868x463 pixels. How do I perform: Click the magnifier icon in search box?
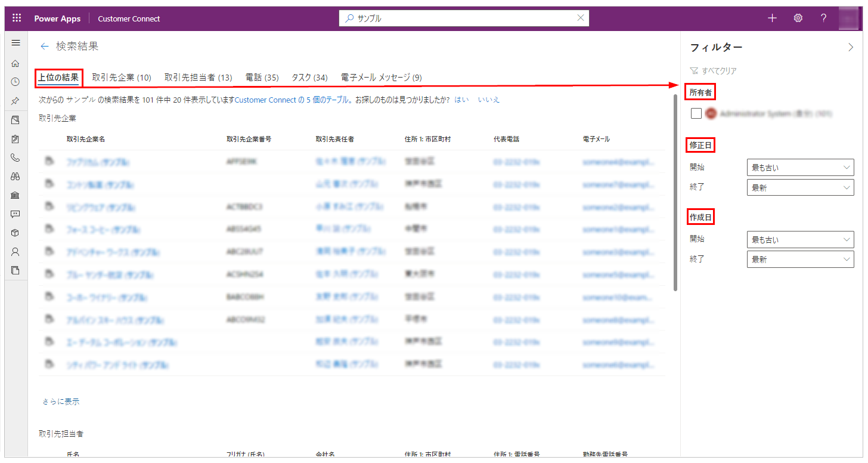(x=349, y=18)
